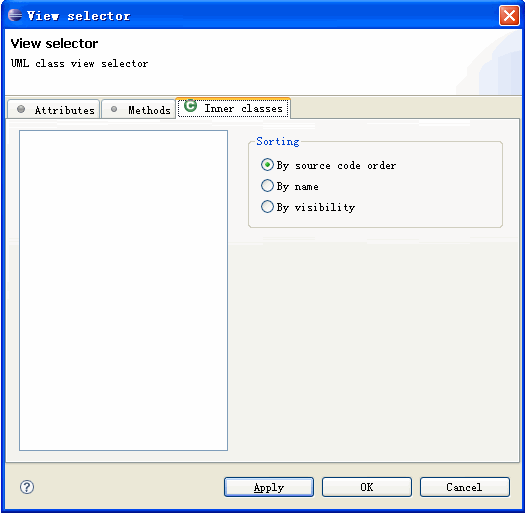Close the View selector dialog with red X

pos(509,15)
